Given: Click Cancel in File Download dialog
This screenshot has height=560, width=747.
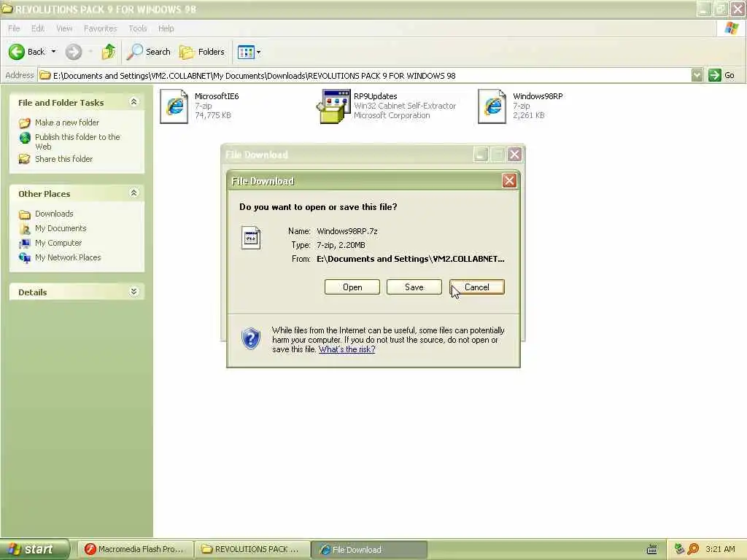Looking at the screenshot, I should (x=477, y=287).
